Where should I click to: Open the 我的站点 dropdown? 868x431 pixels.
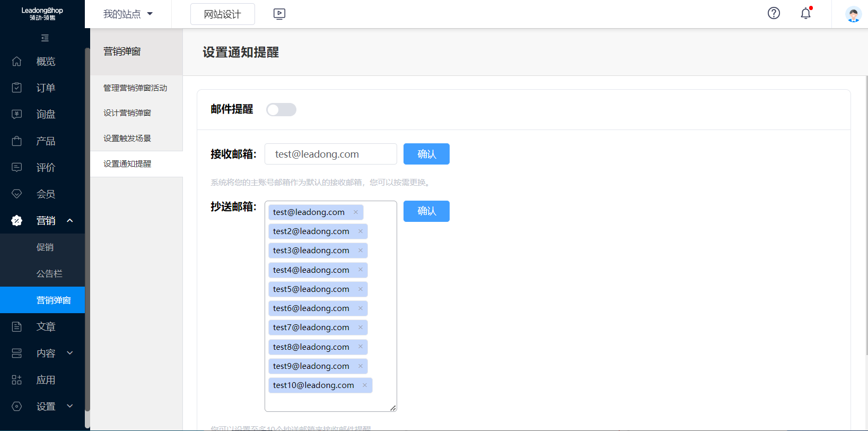[x=128, y=14]
